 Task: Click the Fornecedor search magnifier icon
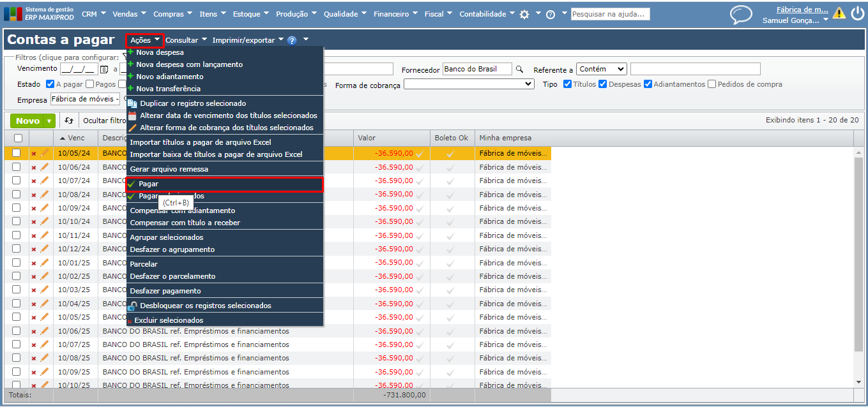(519, 69)
